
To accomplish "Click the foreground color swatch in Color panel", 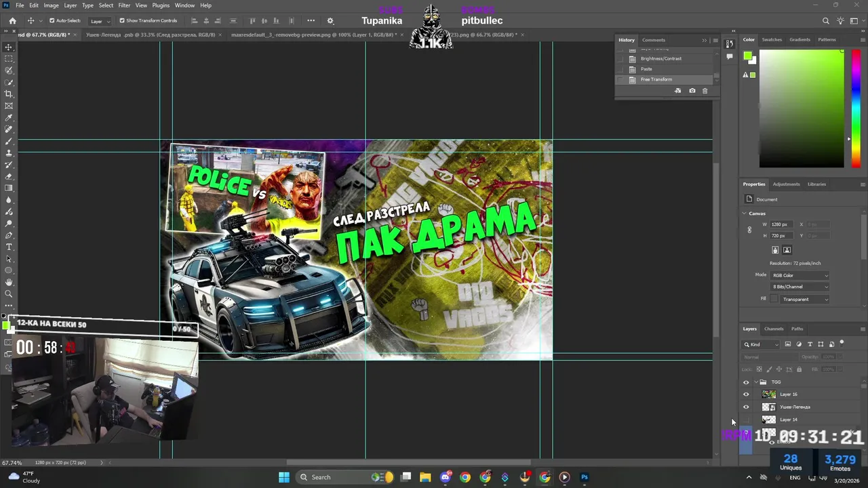I will point(747,56).
